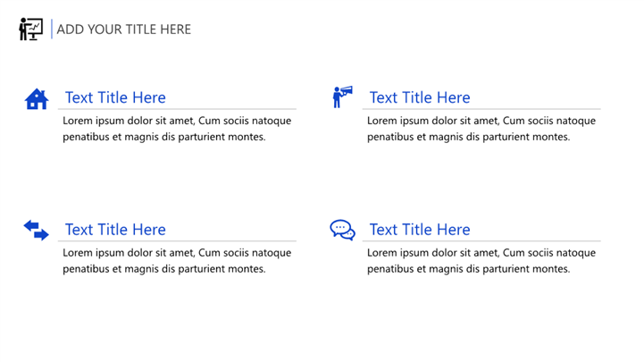
Task: Click the presenter with whiteboard icon
Action: click(x=30, y=29)
